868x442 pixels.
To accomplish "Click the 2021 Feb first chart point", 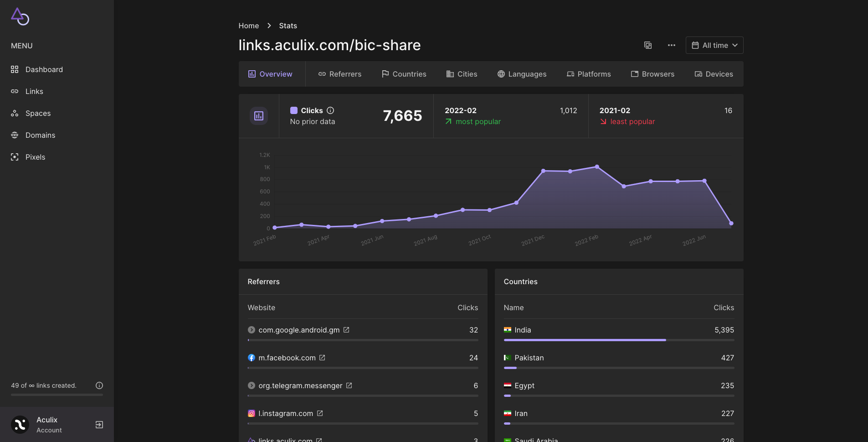I will point(275,227).
